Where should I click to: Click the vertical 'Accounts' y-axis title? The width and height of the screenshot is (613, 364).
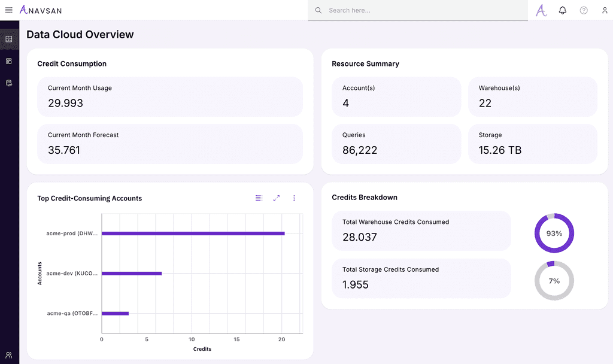pyautogui.click(x=40, y=273)
